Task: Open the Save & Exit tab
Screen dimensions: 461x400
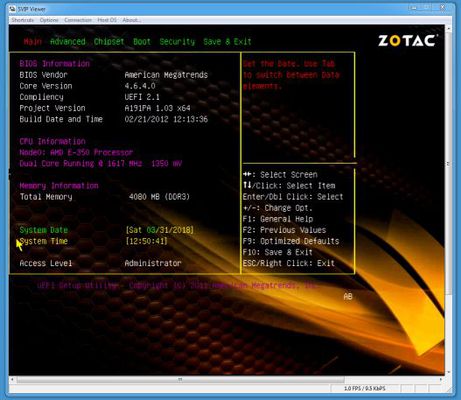Action: click(x=227, y=42)
